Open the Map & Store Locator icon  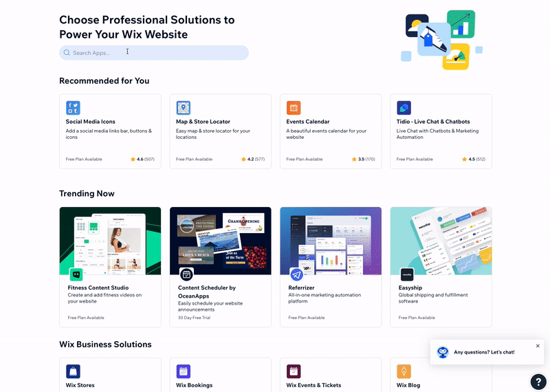pyautogui.click(x=184, y=108)
